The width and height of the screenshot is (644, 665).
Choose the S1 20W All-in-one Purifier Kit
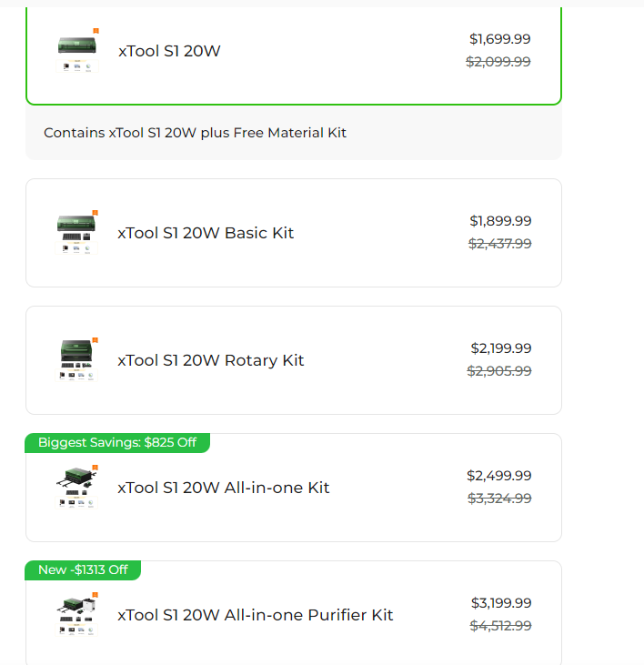point(255,615)
